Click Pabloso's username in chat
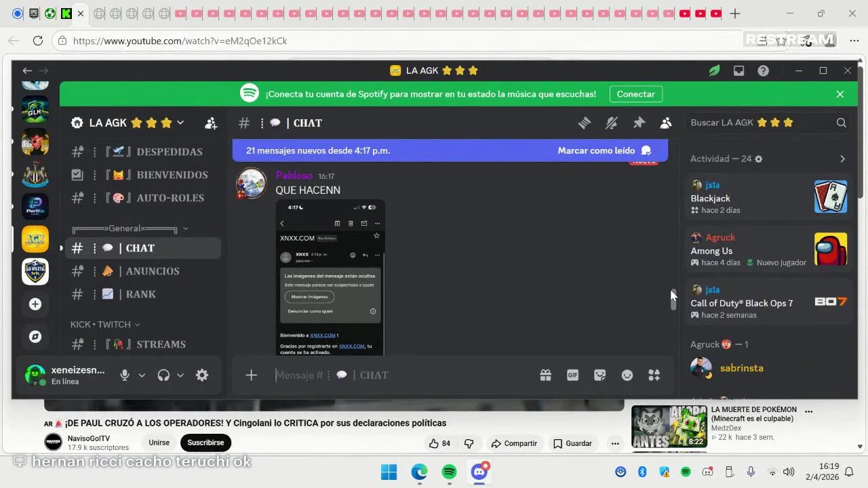Viewport: 868px width, 488px height. [294, 176]
